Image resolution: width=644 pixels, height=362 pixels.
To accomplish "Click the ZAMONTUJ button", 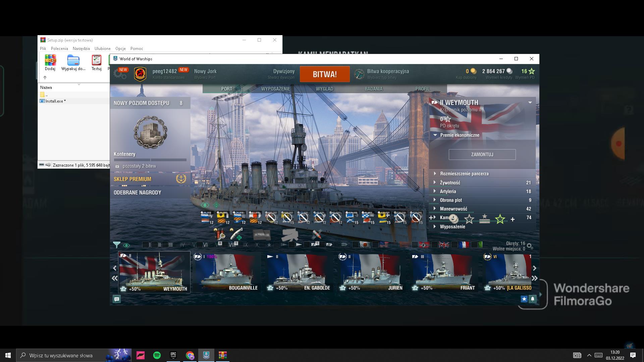I will (x=482, y=155).
